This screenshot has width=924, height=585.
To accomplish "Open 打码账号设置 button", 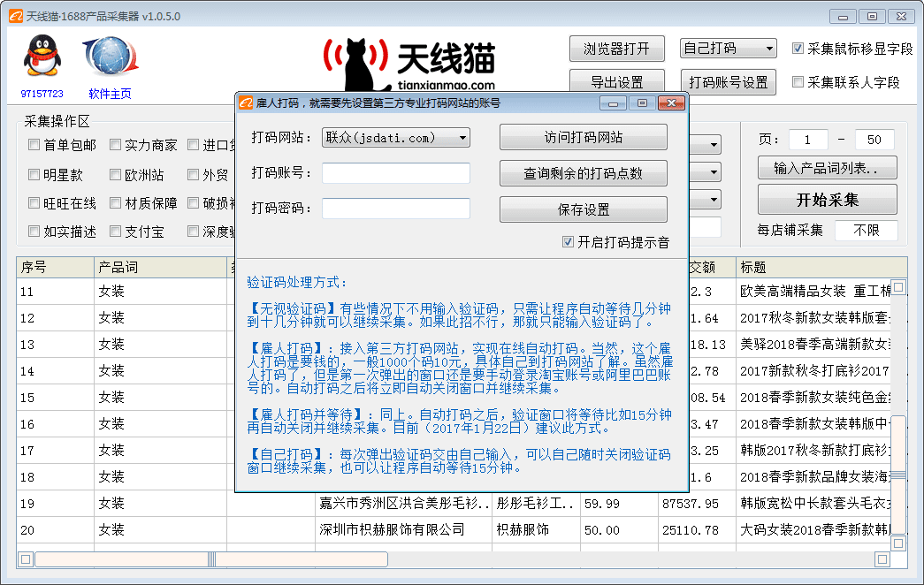I will coord(729,82).
